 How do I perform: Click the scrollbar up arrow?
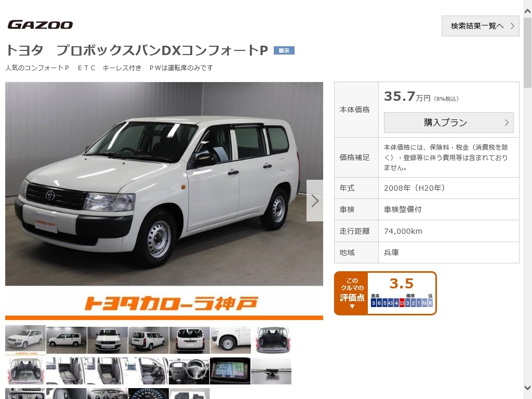[x=528, y=11]
